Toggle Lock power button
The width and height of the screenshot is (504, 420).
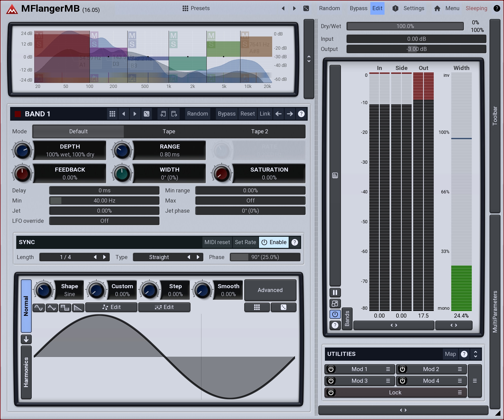point(331,393)
